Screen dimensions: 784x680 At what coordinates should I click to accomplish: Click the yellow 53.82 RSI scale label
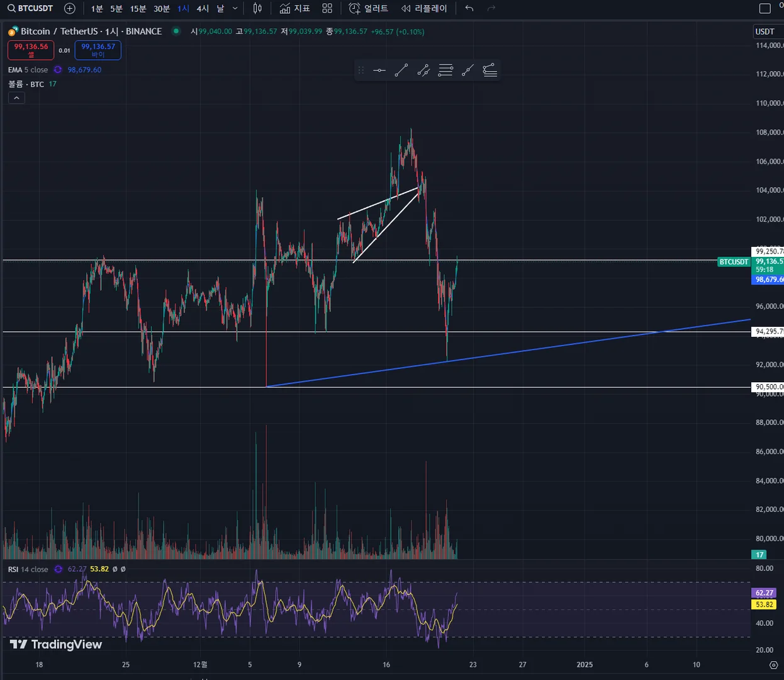764,604
